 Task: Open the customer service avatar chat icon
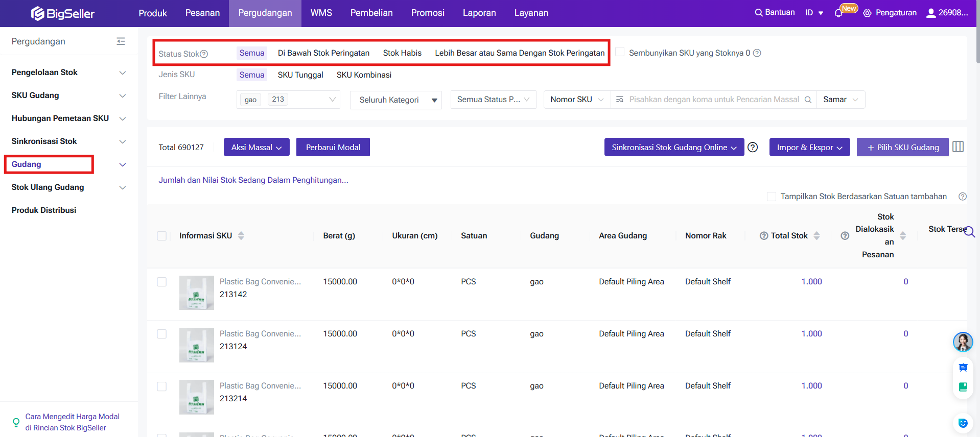[x=963, y=342]
